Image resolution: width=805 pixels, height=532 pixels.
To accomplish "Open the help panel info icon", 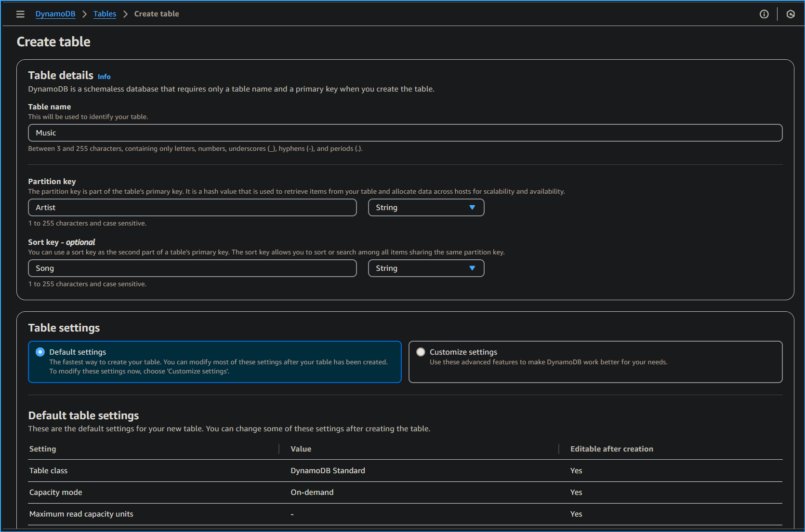I will tap(764, 14).
